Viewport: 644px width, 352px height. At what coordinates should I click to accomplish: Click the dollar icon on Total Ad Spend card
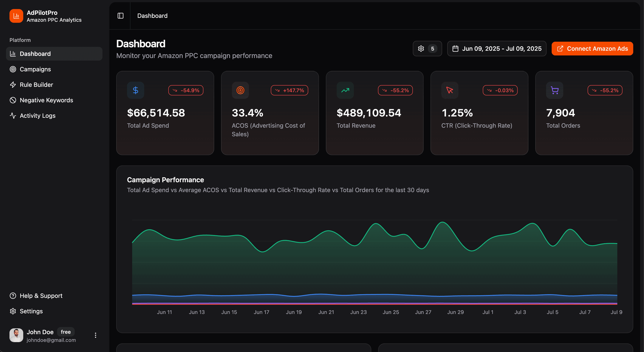135,90
